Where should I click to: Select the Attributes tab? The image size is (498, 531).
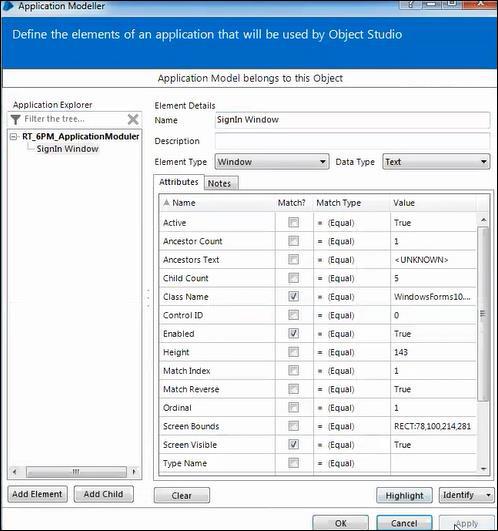tap(179, 182)
